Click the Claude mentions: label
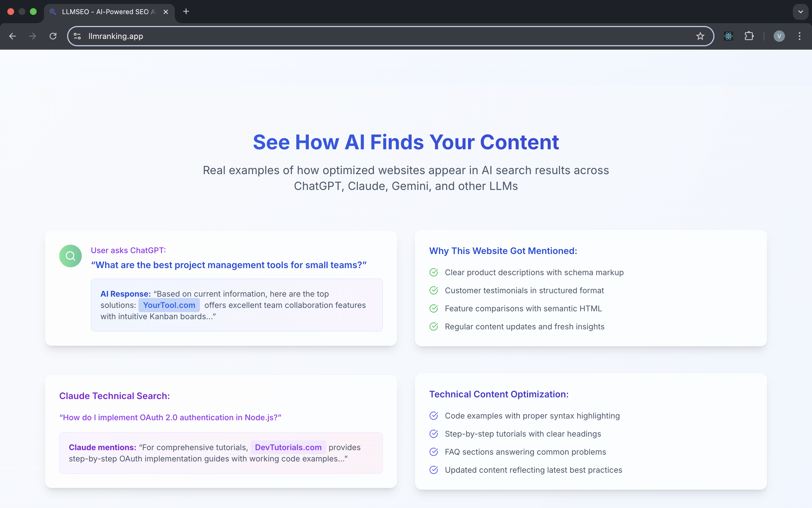Image resolution: width=812 pixels, height=508 pixels. click(x=102, y=447)
